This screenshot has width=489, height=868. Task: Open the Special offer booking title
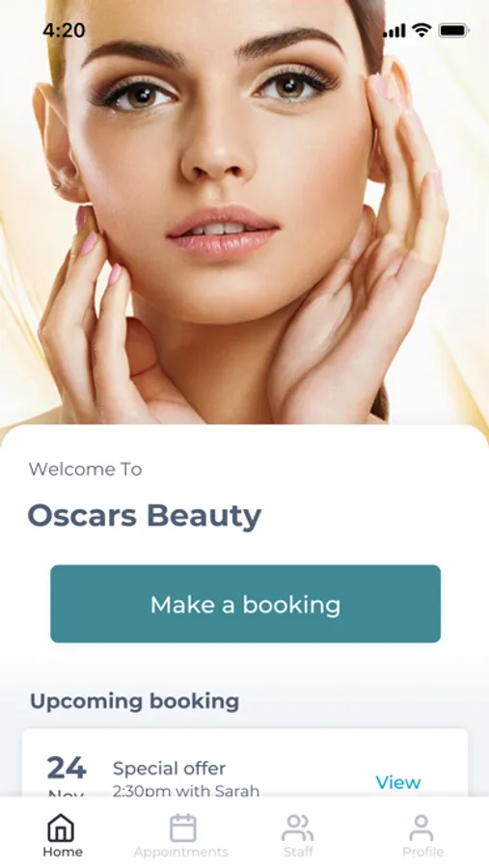point(169,769)
